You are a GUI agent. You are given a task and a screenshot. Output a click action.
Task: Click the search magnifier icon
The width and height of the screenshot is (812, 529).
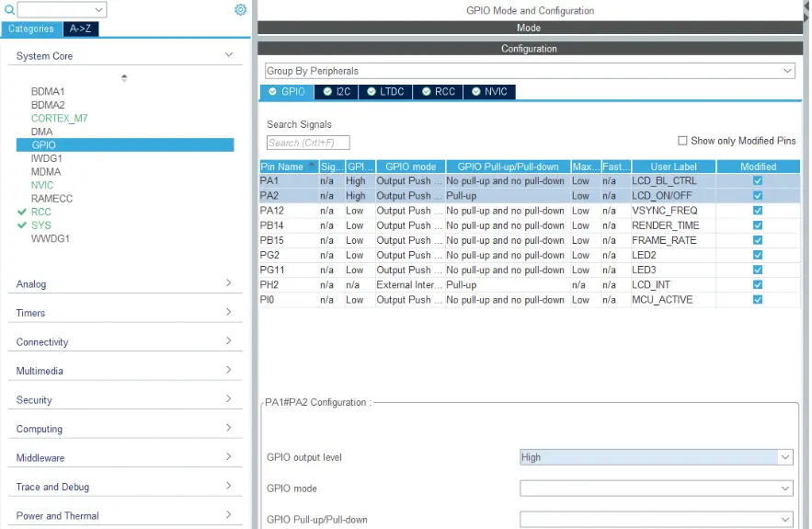click(x=9, y=10)
